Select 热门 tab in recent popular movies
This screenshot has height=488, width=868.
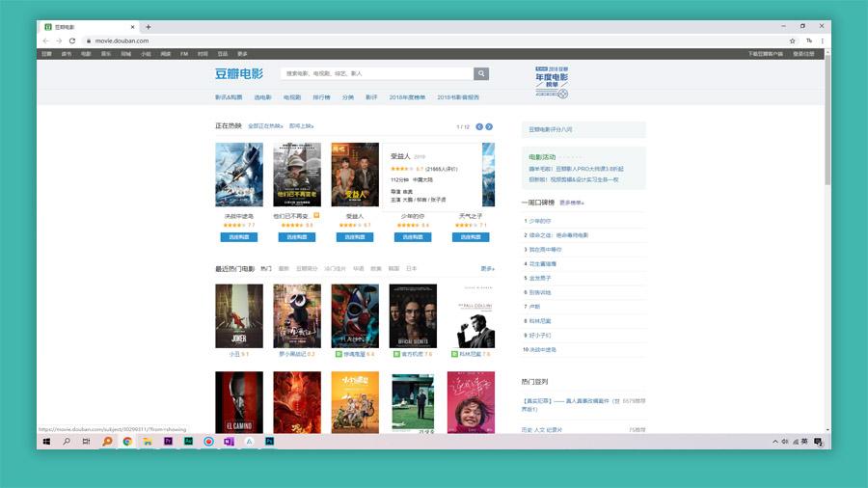pyautogui.click(x=266, y=269)
